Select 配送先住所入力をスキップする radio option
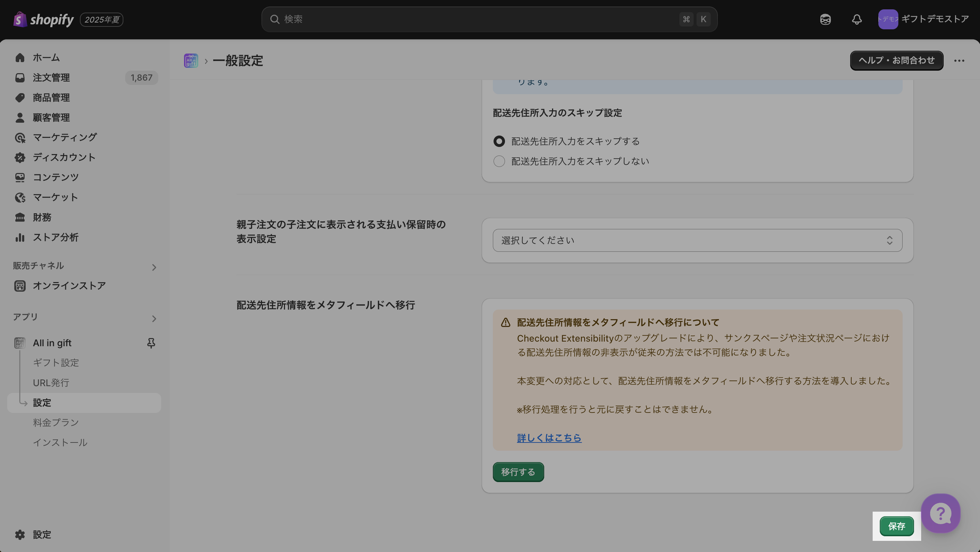 499,141
